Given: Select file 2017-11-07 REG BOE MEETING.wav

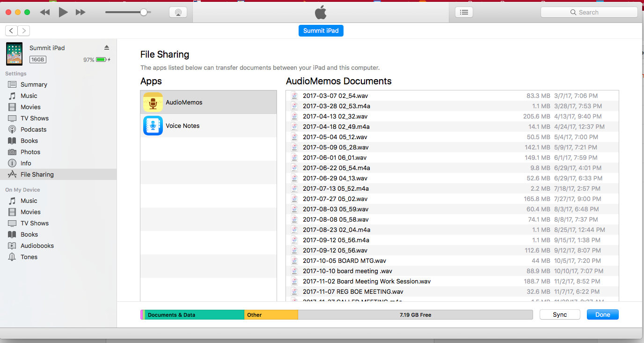Looking at the screenshot, I should coord(452,291).
